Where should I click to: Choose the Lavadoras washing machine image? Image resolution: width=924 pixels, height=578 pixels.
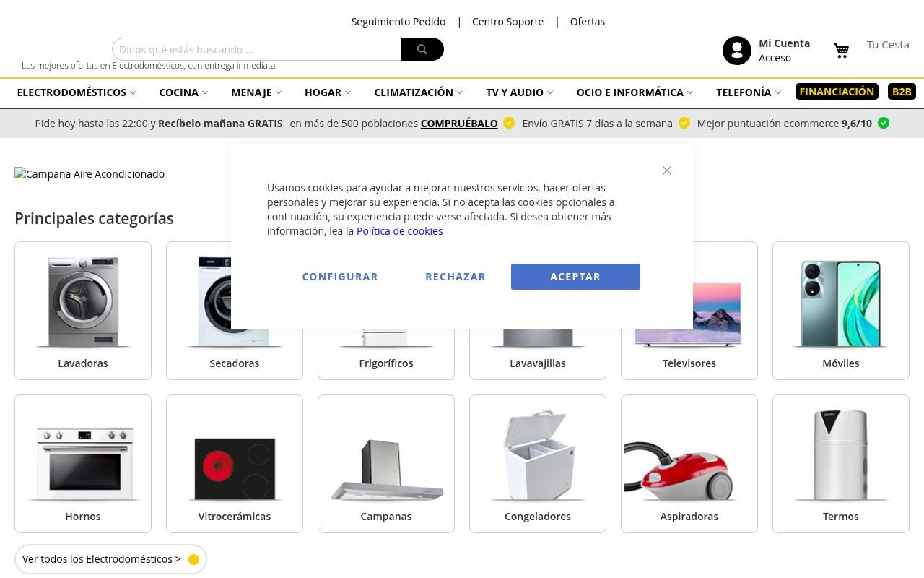[x=83, y=303]
